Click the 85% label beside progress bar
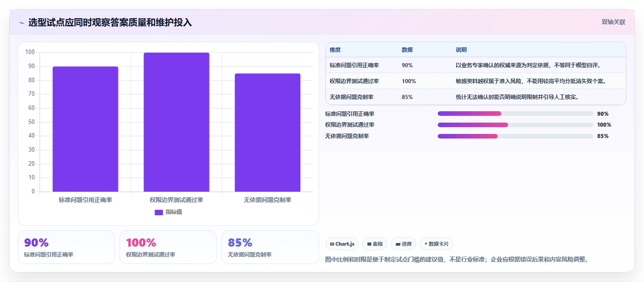The height and width of the screenshot is (282, 644). (603, 136)
